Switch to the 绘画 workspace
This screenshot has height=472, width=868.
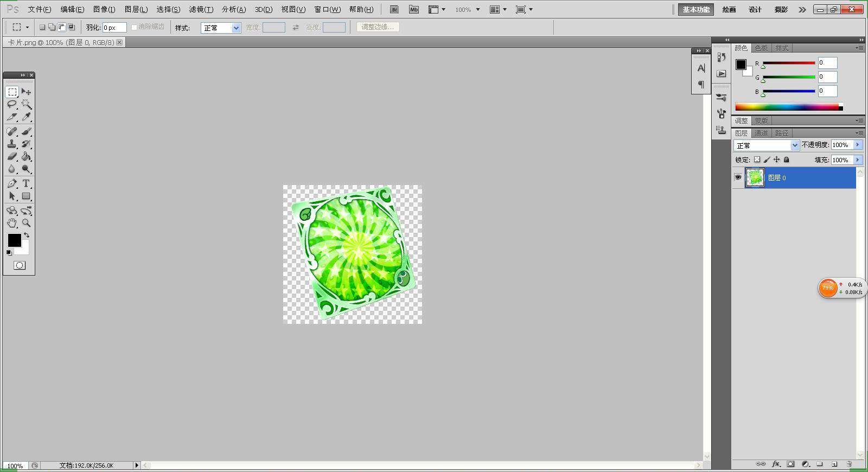pos(730,9)
